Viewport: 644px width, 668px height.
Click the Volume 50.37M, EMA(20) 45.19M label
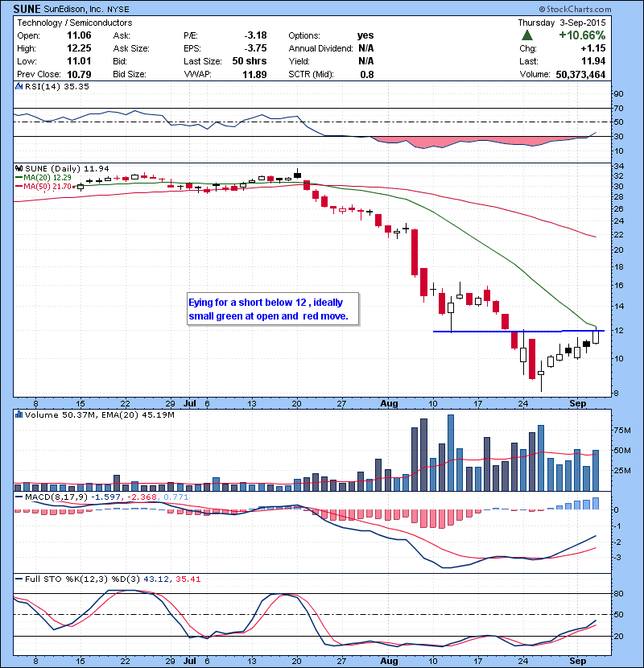(100, 414)
